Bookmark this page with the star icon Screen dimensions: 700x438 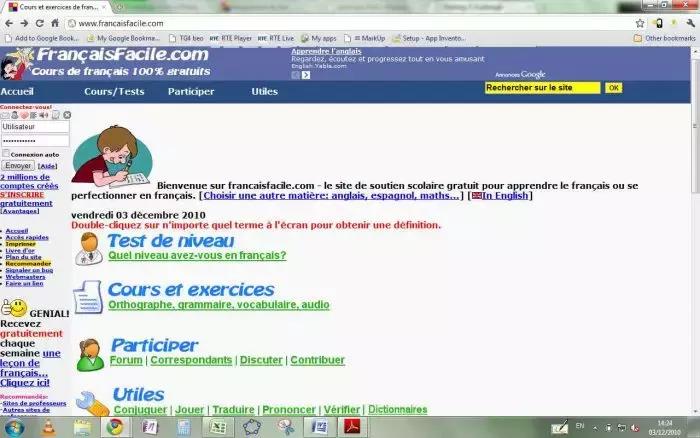640,23
